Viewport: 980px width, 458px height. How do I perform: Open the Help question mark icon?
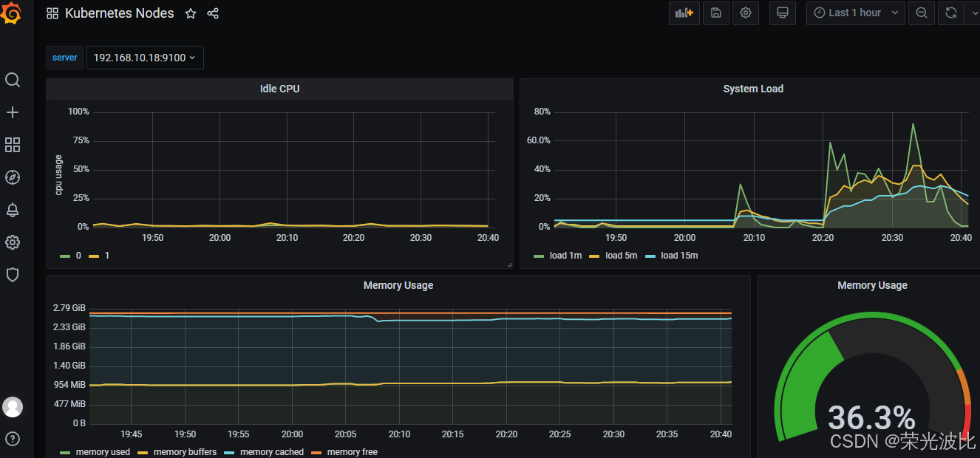(13, 439)
